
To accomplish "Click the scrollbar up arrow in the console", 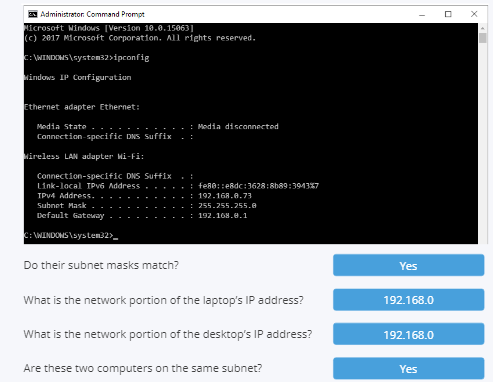I will tap(482, 27).
